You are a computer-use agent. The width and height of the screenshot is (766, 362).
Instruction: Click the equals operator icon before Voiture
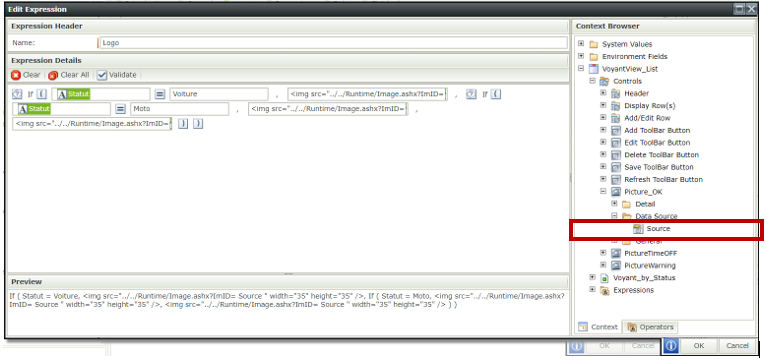pos(160,94)
